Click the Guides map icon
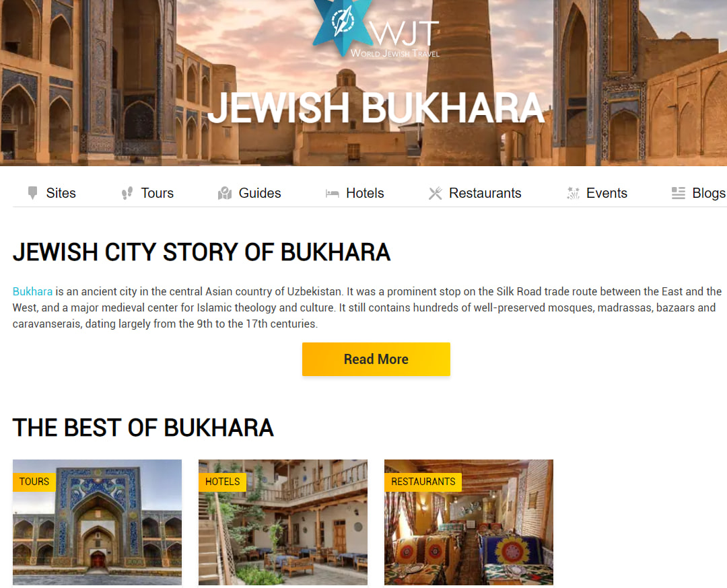This screenshot has height=588, width=727. pos(225,193)
